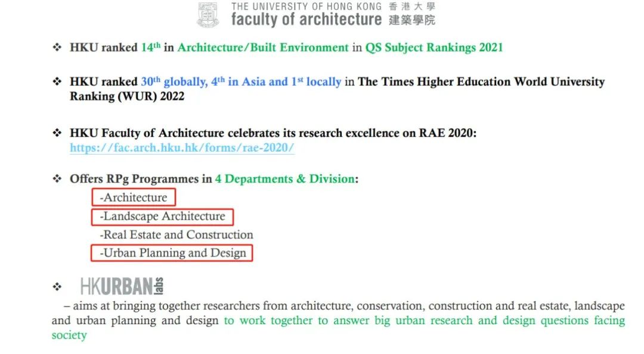Select the red-boxed Architecture programme

tap(134, 197)
